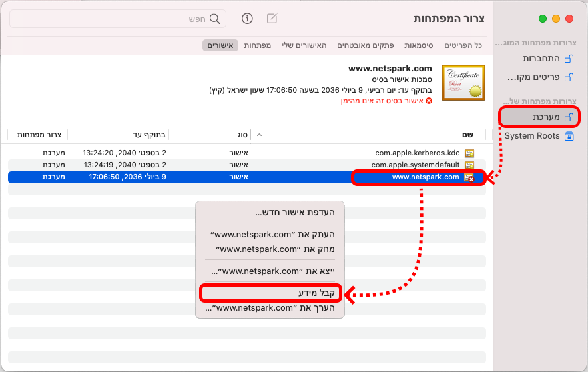Screen dimensions: 588x372
Task: Choose הערך את "www.netspark.com" menu item
Action: point(270,308)
